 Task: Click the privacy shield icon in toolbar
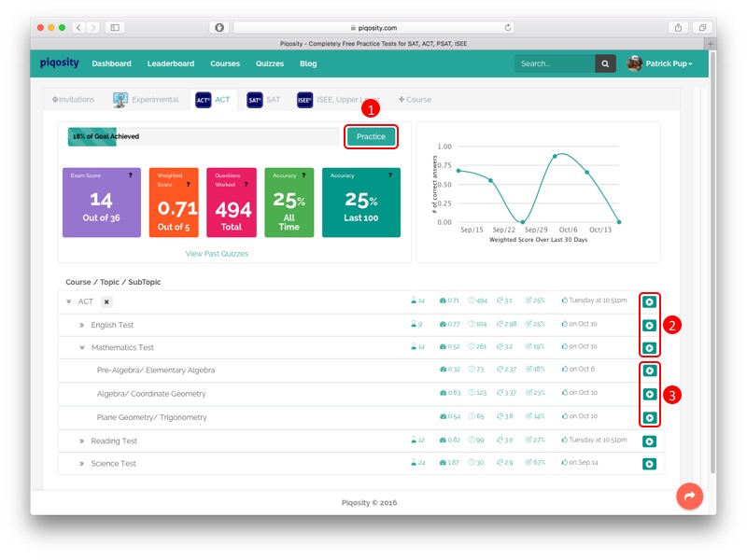(219, 28)
